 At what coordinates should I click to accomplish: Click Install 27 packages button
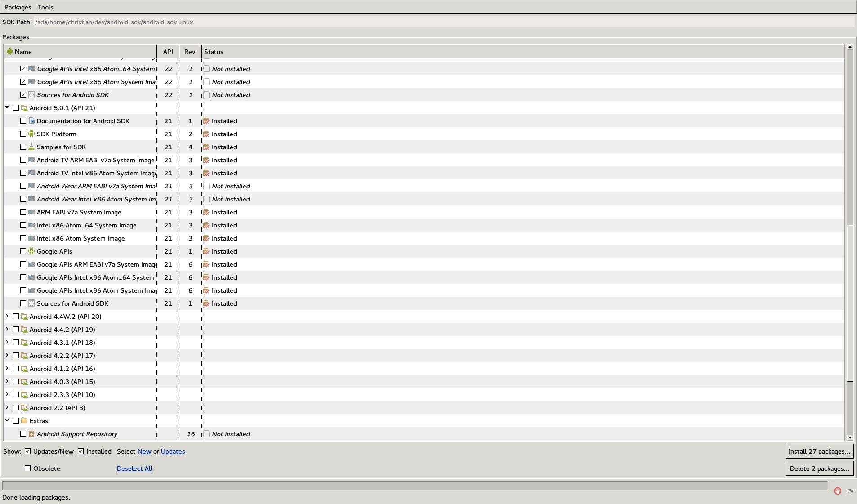coord(819,451)
